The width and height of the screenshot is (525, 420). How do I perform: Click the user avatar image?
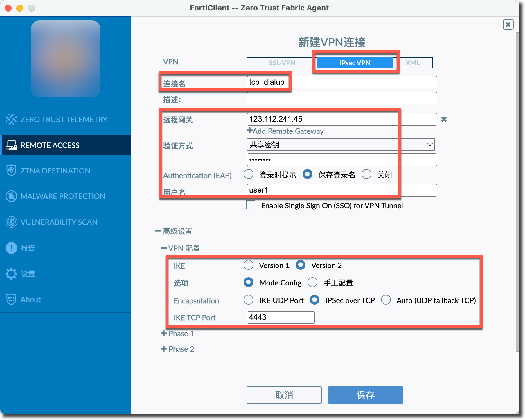pos(66,59)
